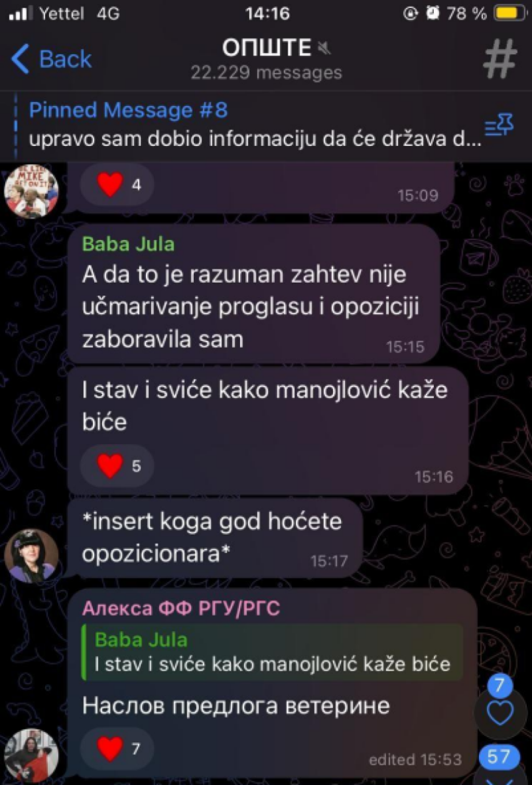532x785 pixels.
Task: Tap battery indicator in status bar
Action: 510,13
